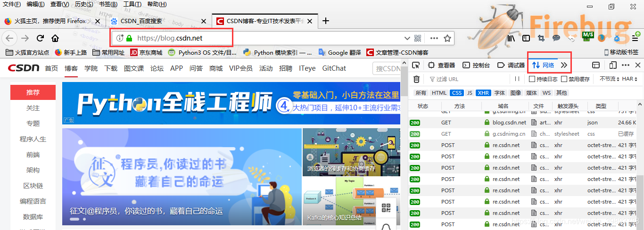The width and height of the screenshot is (644, 230).
Task: Open the 历史(S) menu
Action: click(84, 4)
